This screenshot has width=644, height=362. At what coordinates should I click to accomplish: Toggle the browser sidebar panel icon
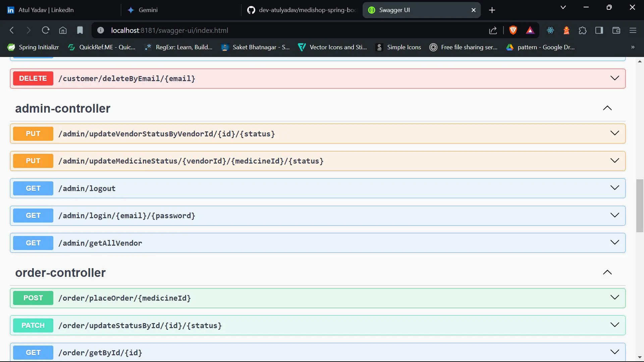point(599,31)
